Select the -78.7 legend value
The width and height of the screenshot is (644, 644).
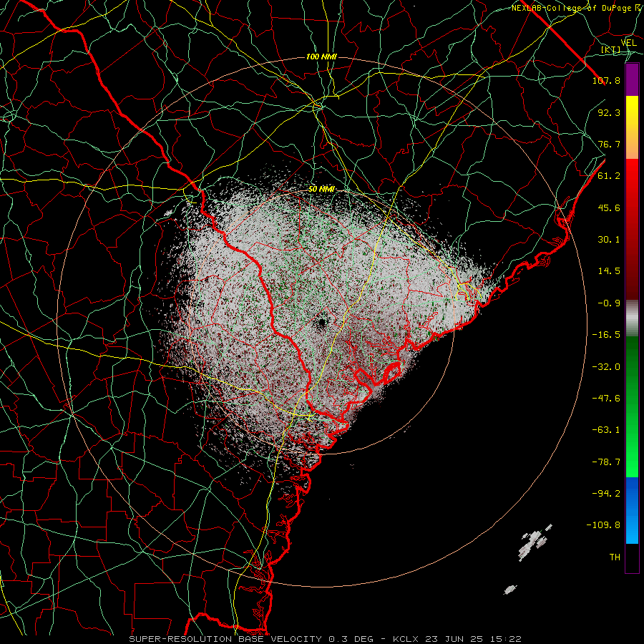click(606, 462)
